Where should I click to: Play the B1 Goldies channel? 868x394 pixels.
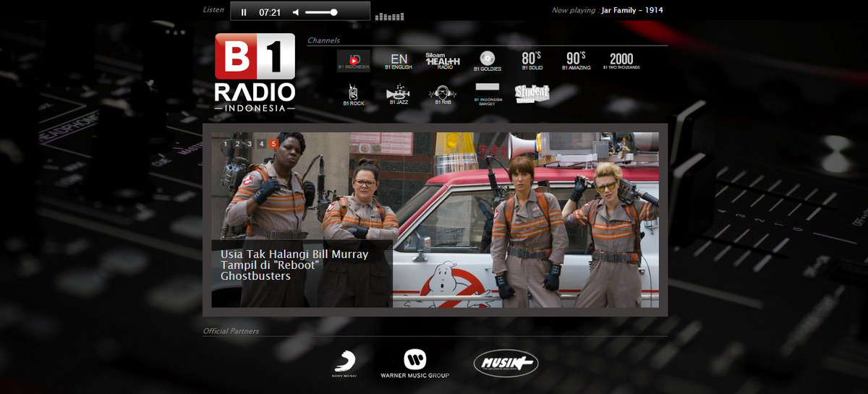pyautogui.click(x=488, y=61)
